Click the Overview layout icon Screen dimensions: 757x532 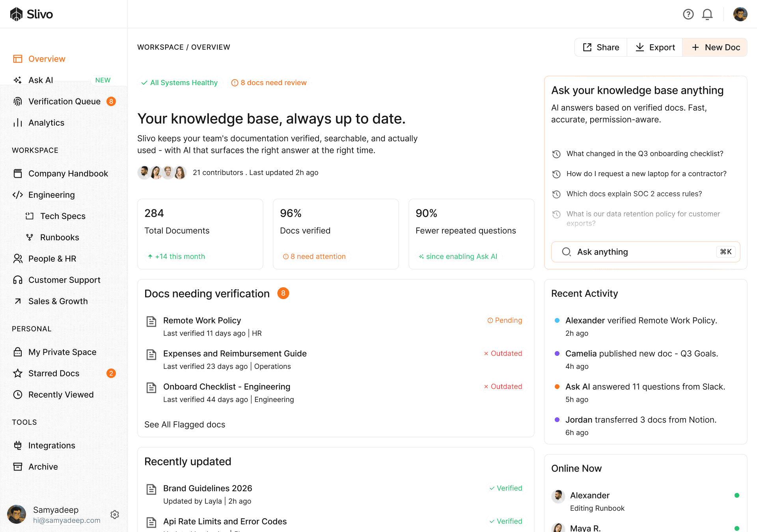point(18,59)
